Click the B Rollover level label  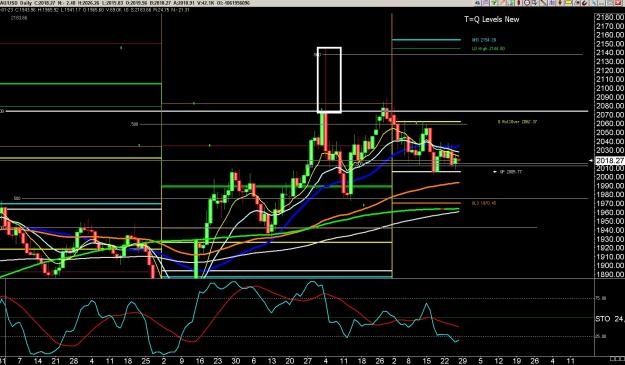[517, 122]
